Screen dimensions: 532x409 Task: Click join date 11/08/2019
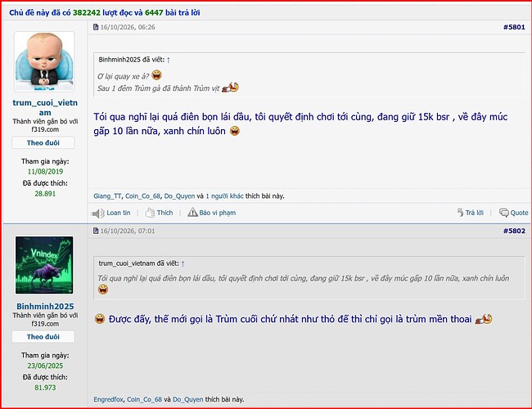click(45, 171)
